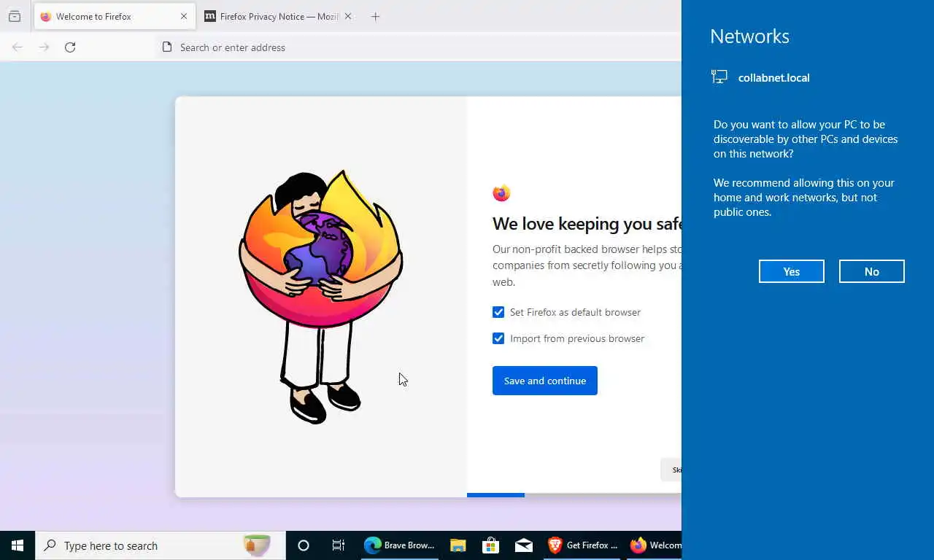The width and height of the screenshot is (934, 560).
Task: Close the Welcome to Firefox tab
Action: (x=184, y=16)
